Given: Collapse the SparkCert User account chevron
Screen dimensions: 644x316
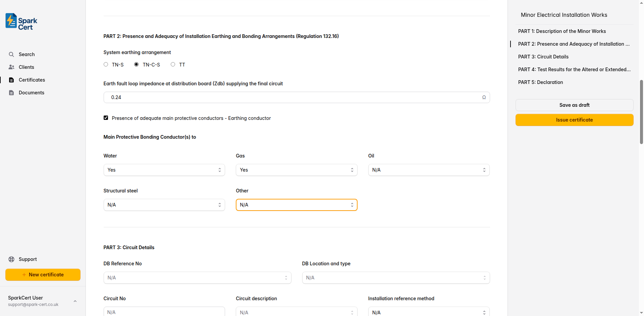Looking at the screenshot, I should pos(75,301).
